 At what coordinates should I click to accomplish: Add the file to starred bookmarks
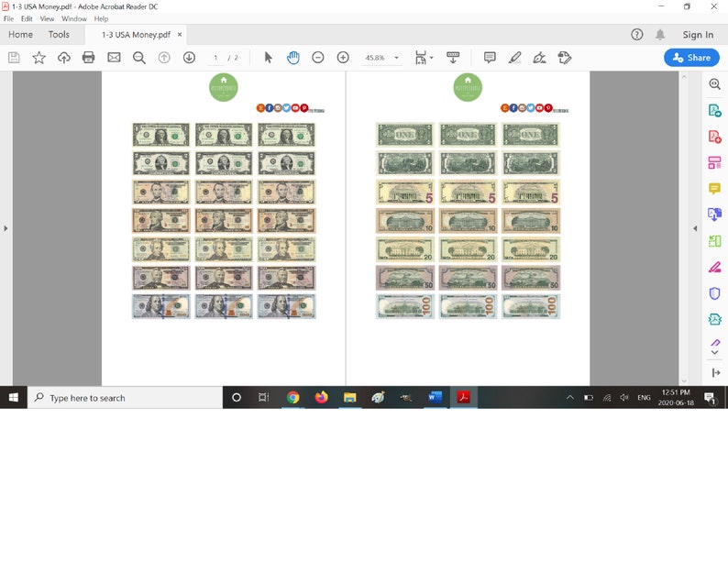[39, 58]
